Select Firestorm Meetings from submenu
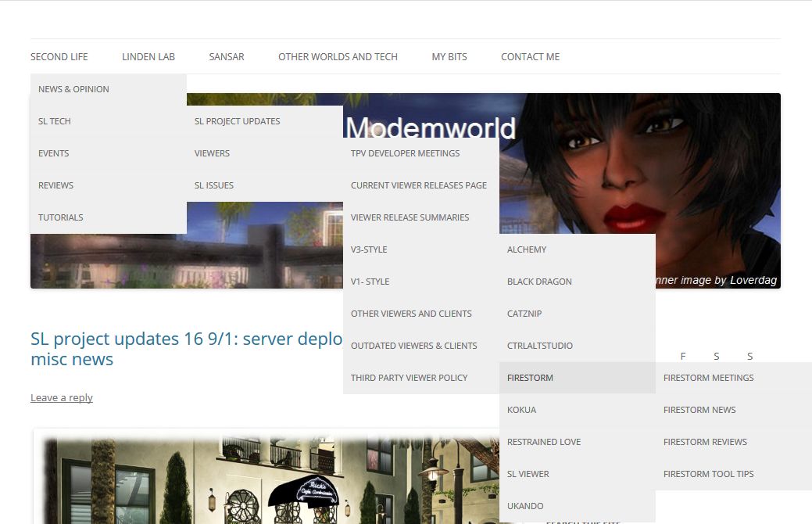The height and width of the screenshot is (524, 812). point(708,378)
